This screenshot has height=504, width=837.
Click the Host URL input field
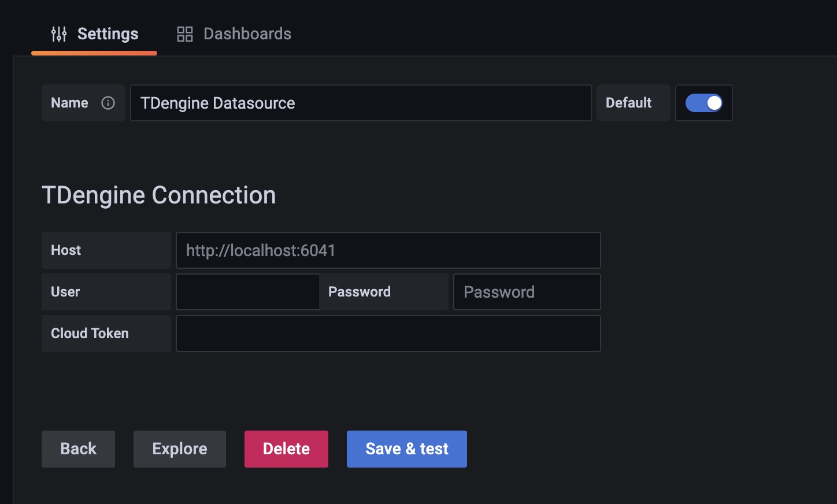coord(388,250)
